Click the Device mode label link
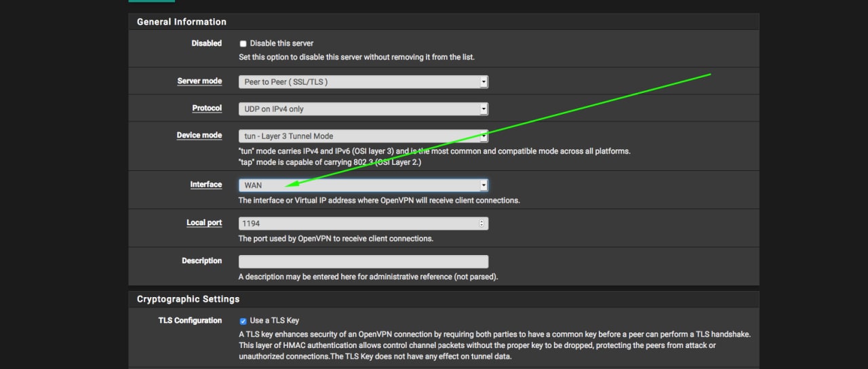 [199, 135]
